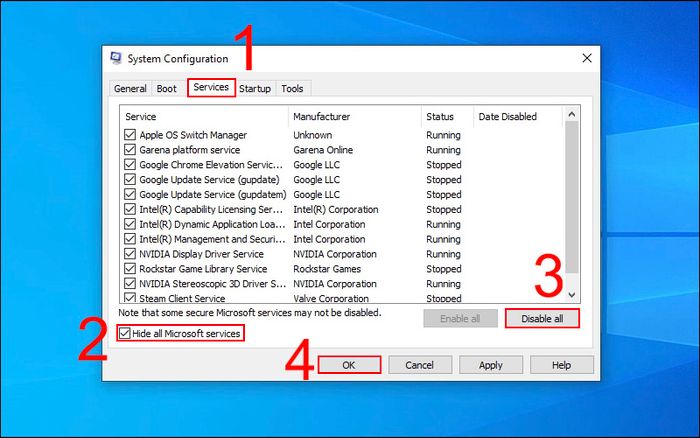700x438 pixels.
Task: Click the Cancel button
Action: point(420,365)
